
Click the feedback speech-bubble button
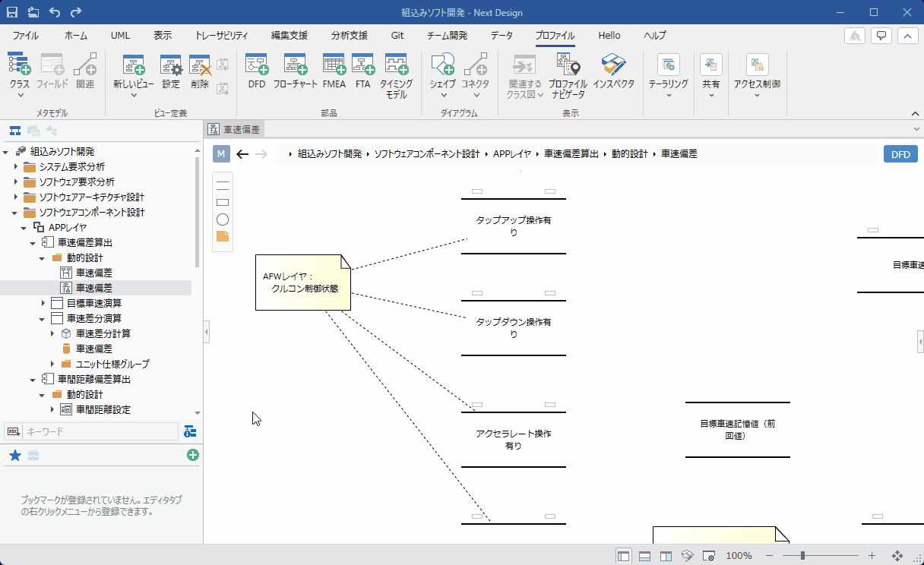[x=881, y=36]
